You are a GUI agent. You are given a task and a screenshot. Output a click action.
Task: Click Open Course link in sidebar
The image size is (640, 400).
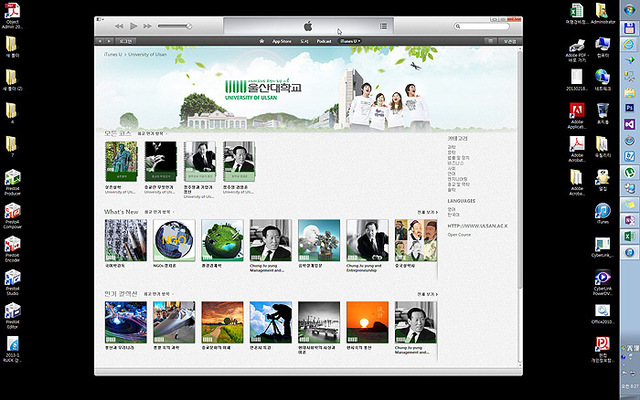(459, 235)
